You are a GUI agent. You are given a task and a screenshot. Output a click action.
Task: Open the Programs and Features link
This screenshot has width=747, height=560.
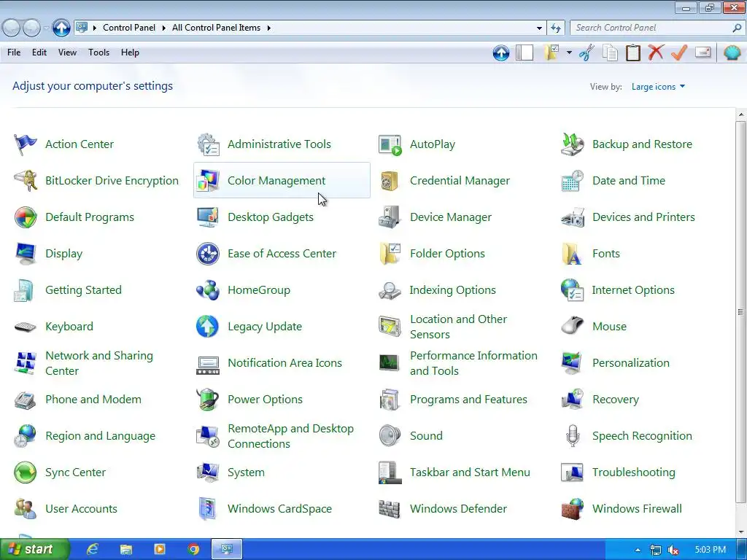click(468, 400)
